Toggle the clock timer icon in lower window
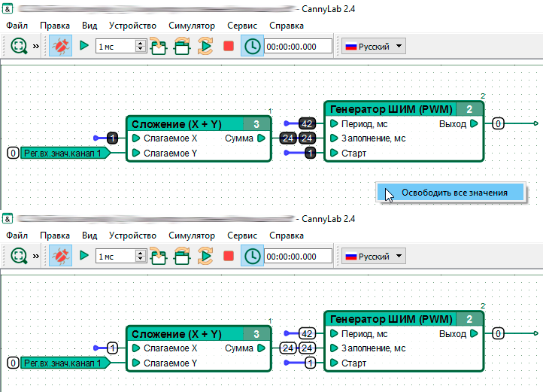This screenshot has height=392, width=543. (252, 256)
